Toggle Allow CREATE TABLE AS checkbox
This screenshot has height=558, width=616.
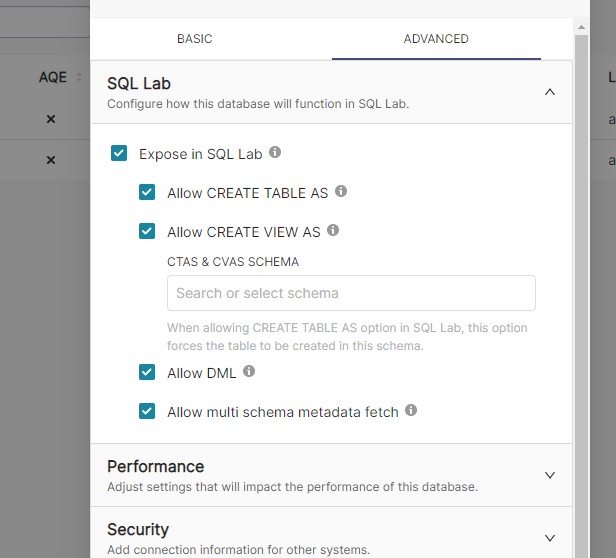point(147,192)
